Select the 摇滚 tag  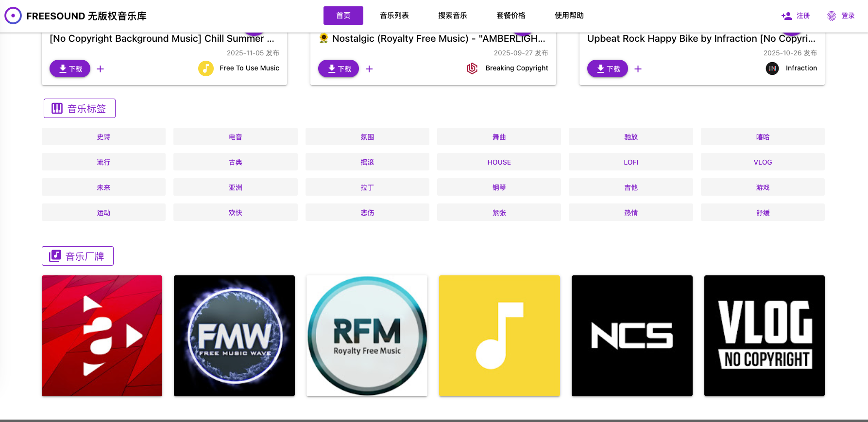[367, 162]
